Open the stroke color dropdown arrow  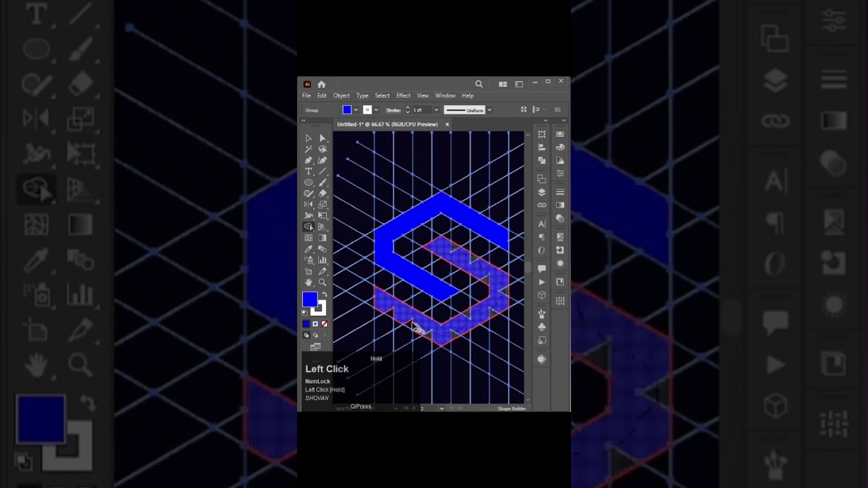[376, 110]
